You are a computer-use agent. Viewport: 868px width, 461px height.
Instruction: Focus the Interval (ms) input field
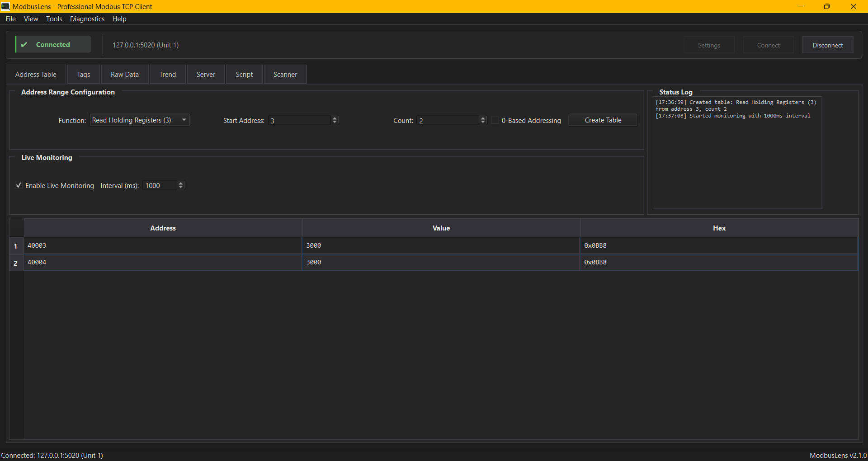point(160,185)
